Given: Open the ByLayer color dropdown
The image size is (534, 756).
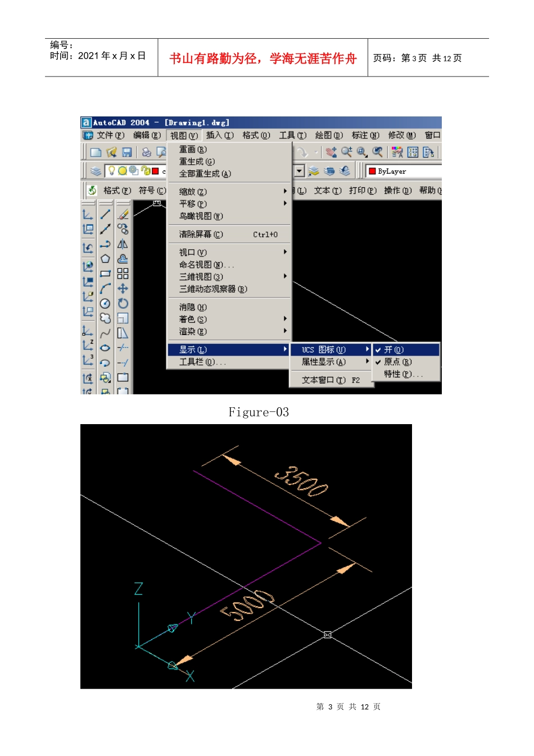Looking at the screenshot, I should coord(403,171).
